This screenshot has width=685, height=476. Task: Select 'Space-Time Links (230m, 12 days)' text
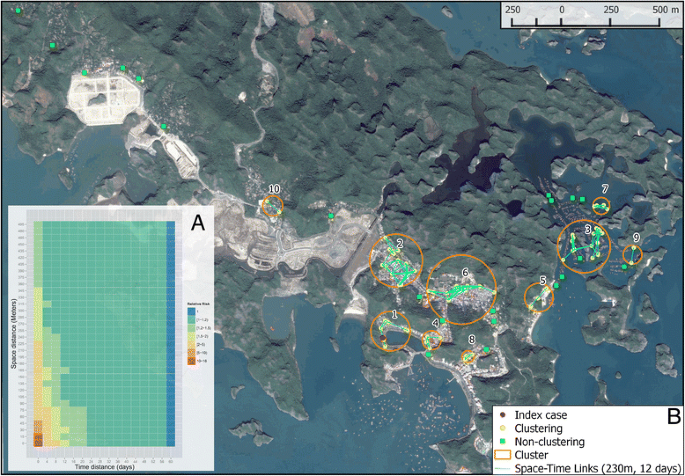click(597, 468)
